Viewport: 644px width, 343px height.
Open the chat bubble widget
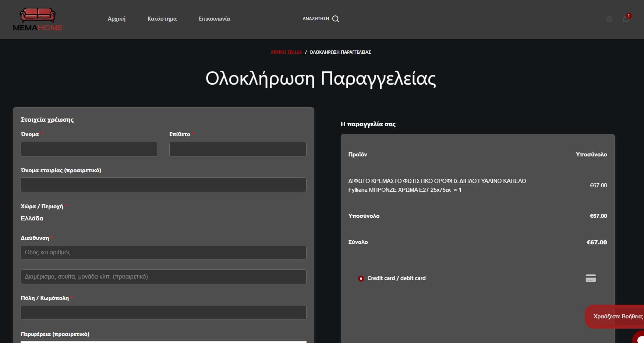click(x=638, y=337)
